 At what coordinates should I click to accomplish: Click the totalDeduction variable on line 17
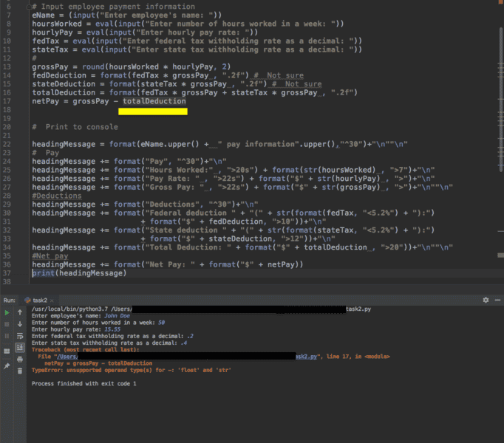154,101
